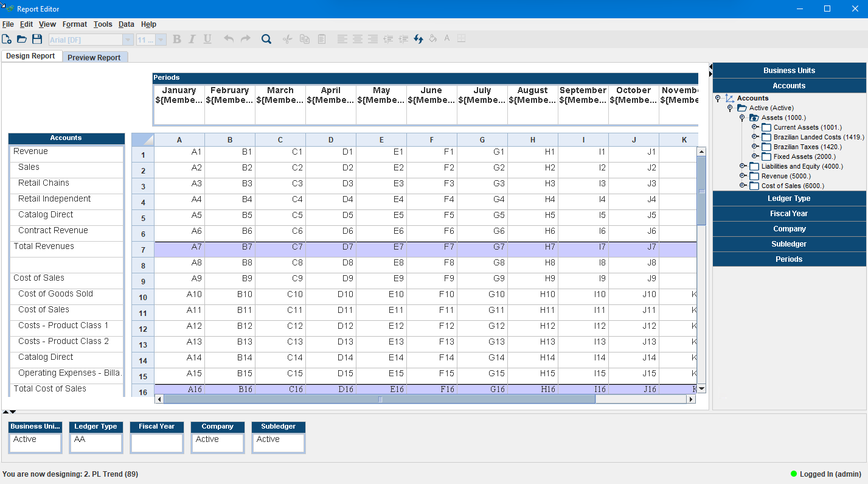The image size is (868, 484).
Task: Save the current report
Action: [36, 38]
